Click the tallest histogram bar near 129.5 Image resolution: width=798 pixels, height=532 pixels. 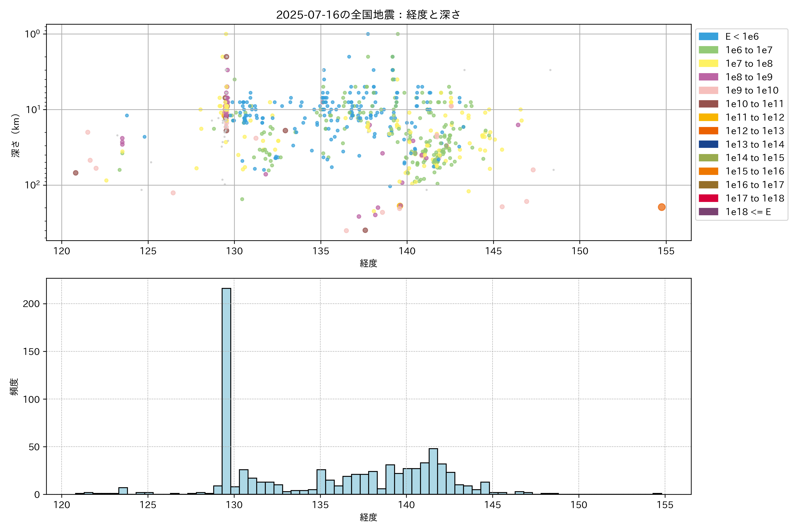click(x=226, y=390)
